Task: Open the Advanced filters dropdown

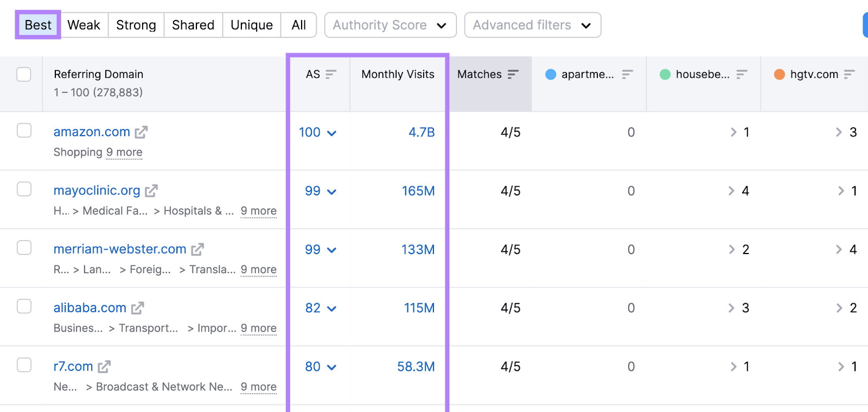Action: 533,25
